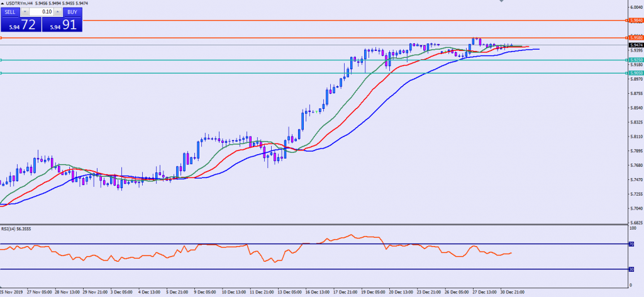This screenshot has height=297, width=644.
Task: Click the BUY button at 5.9491
Action: pos(63,24)
